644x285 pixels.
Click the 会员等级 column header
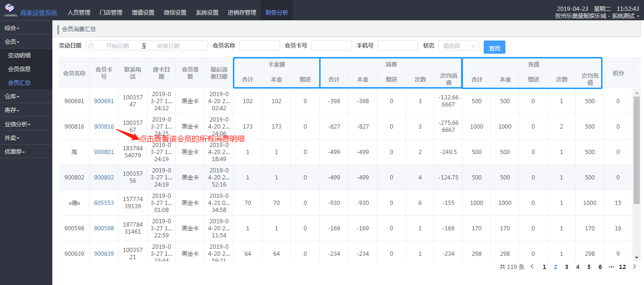coord(190,73)
